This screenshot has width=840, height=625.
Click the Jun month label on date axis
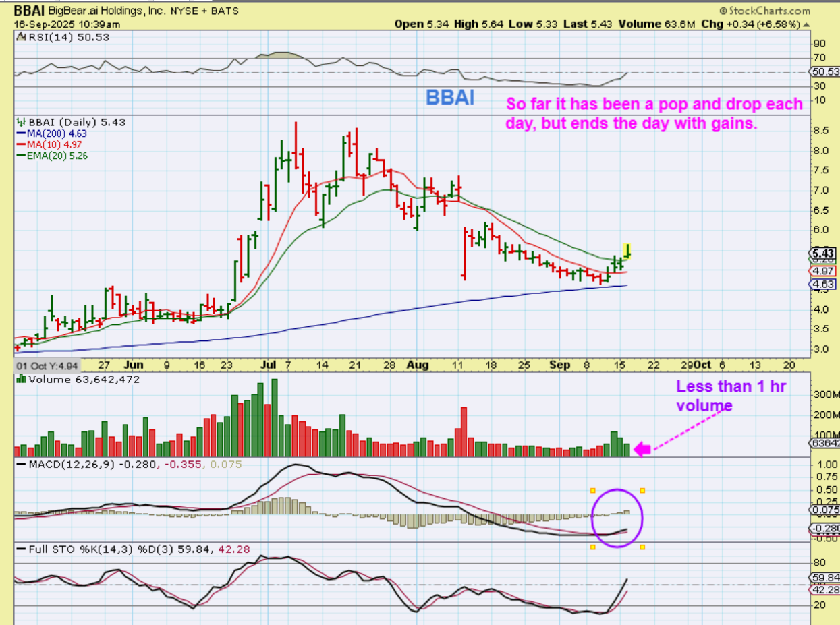134,365
